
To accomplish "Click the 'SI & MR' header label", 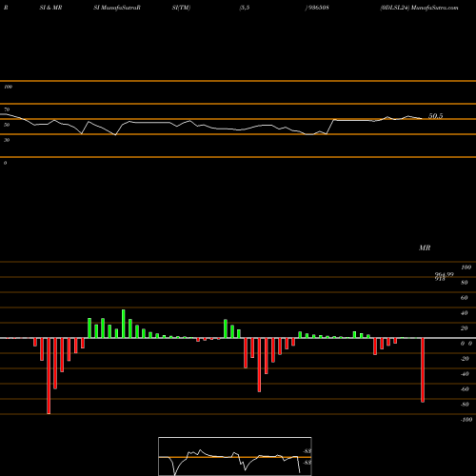I will coord(50,8).
